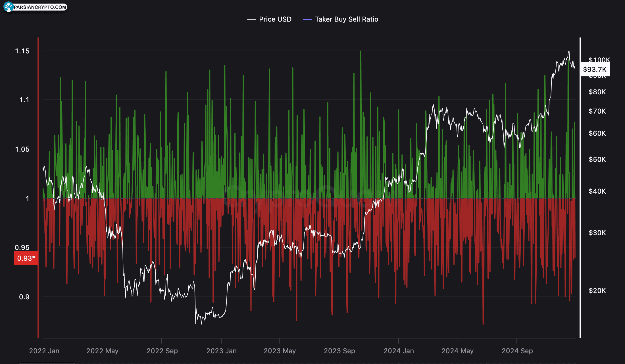
Task: Click the $40K right axis label
Action: [597, 191]
